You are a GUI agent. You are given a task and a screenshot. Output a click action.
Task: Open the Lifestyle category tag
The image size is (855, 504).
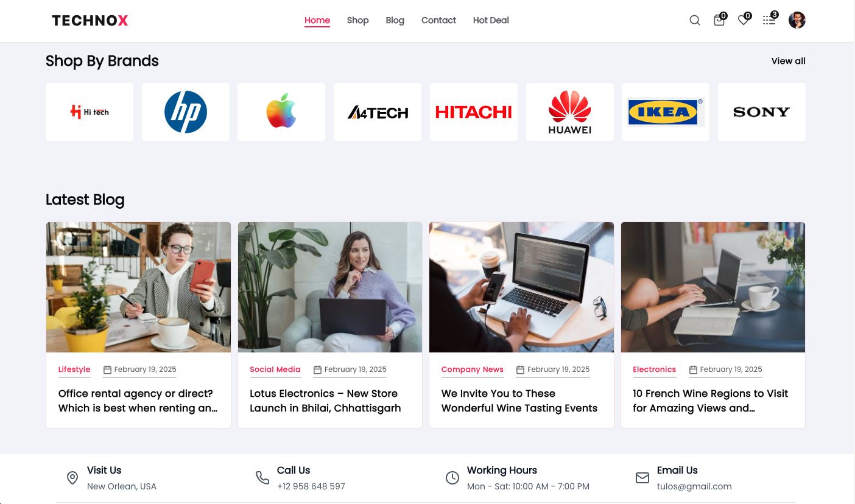point(74,369)
